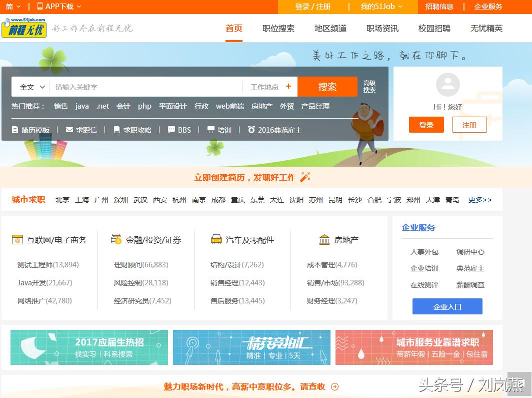This screenshot has width=532, height=398.
Task: Open 2016典范雇主 via the stopwatch icon
Action: 252,130
